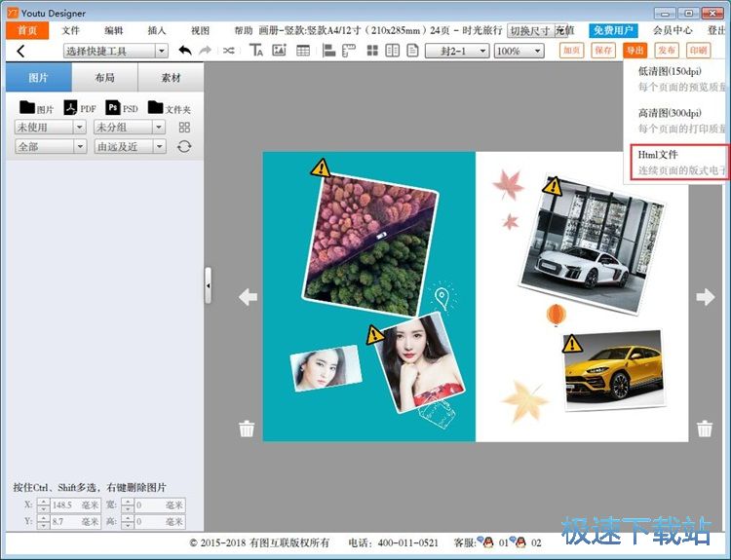Image resolution: width=731 pixels, height=560 pixels.
Task: Toggle the ruler icon in toolbar
Action: pyautogui.click(x=349, y=50)
